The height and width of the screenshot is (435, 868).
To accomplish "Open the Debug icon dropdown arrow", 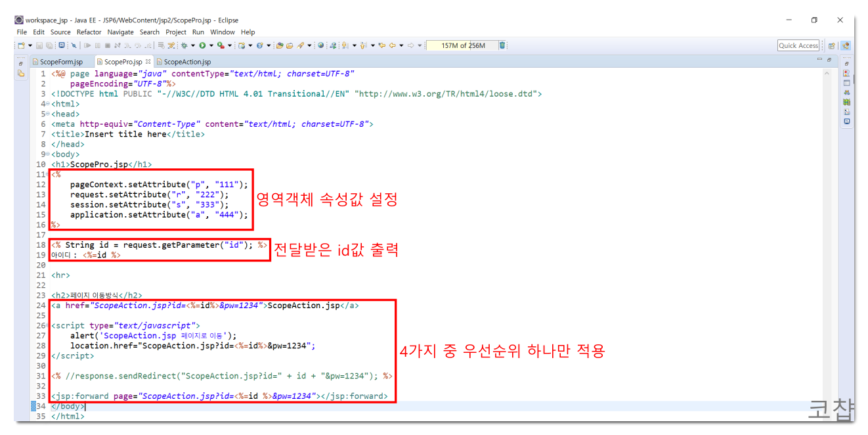I will [193, 46].
